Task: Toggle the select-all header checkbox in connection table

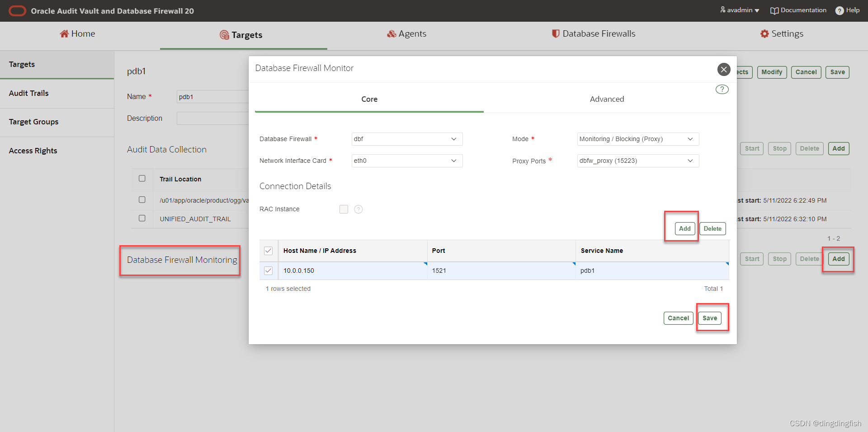Action: (x=269, y=251)
